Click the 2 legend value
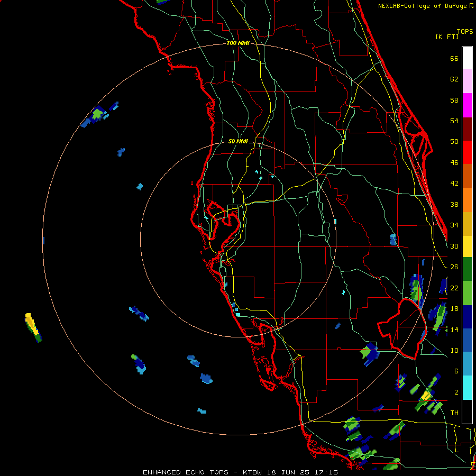The image size is (476, 476). 456,392
